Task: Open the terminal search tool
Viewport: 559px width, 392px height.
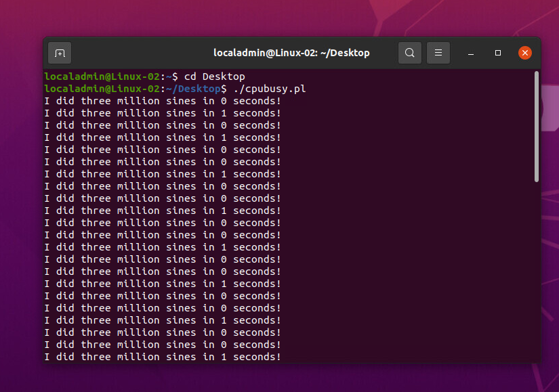Action: [x=410, y=53]
